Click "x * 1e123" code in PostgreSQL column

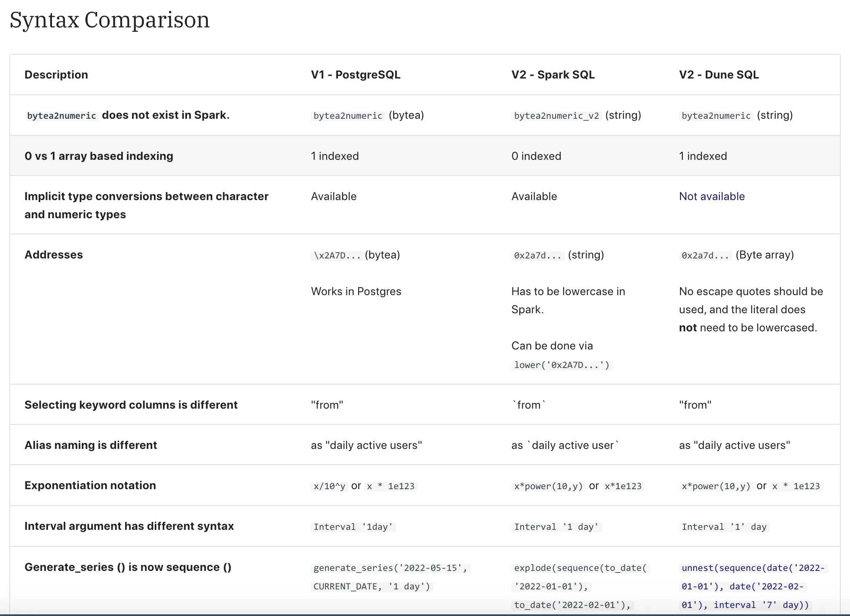coord(391,486)
